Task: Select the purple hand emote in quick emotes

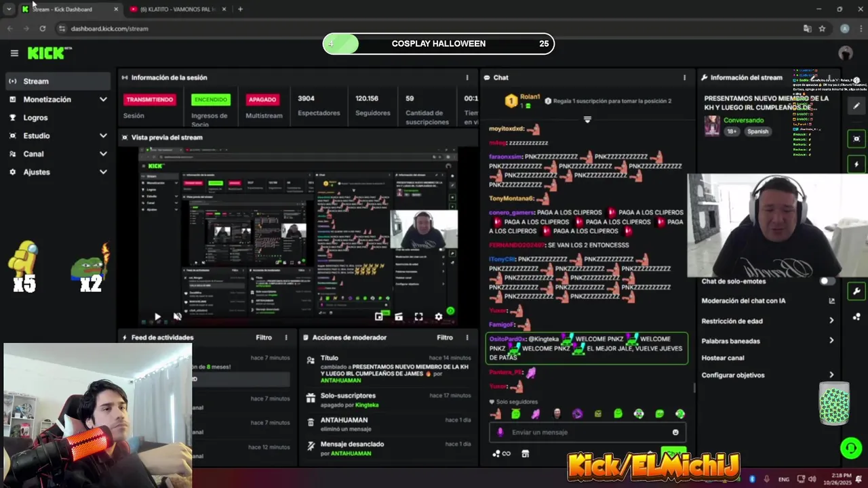Action: (x=536, y=414)
